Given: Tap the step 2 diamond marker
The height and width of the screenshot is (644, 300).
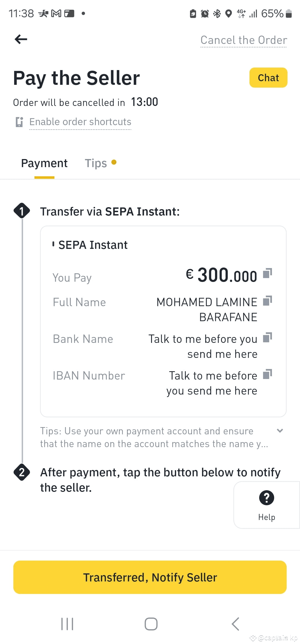Looking at the screenshot, I should pos(22,472).
